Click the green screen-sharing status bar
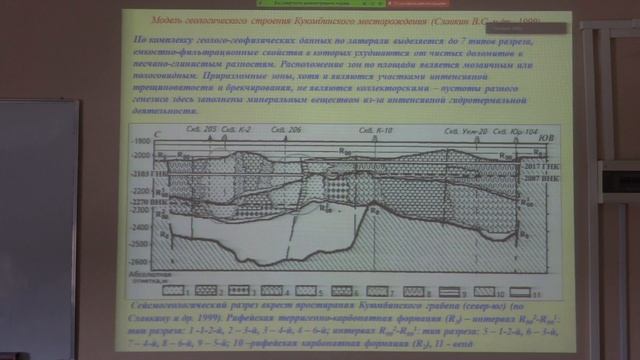 321,3
